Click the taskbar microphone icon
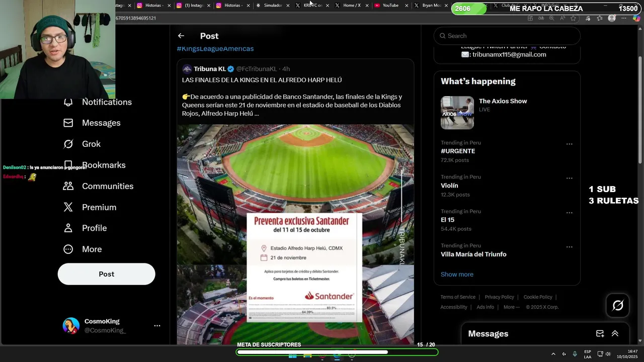The height and width of the screenshot is (362, 644). (575, 354)
